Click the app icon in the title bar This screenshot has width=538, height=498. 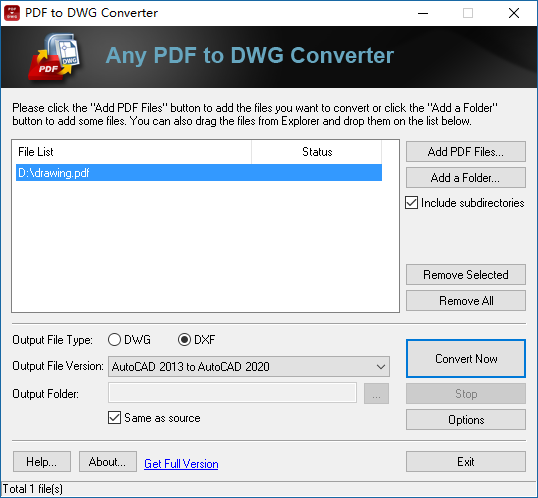[x=12, y=13]
